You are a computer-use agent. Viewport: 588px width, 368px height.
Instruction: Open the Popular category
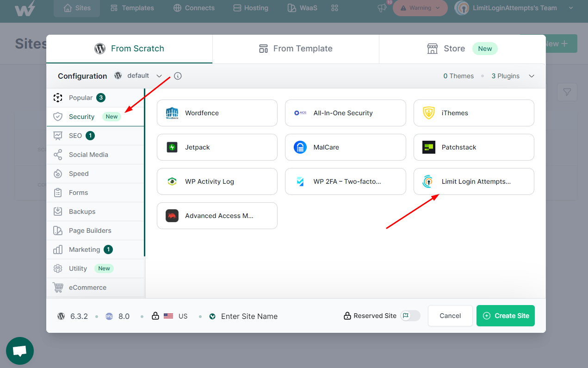coord(95,98)
